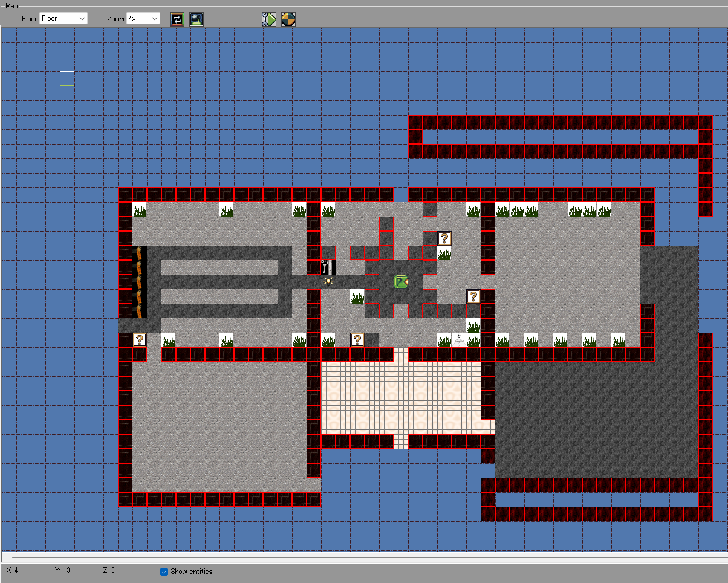728x583 pixels.
Task: Click the X: 4 coordinate readout
Action: pyautogui.click(x=12, y=570)
